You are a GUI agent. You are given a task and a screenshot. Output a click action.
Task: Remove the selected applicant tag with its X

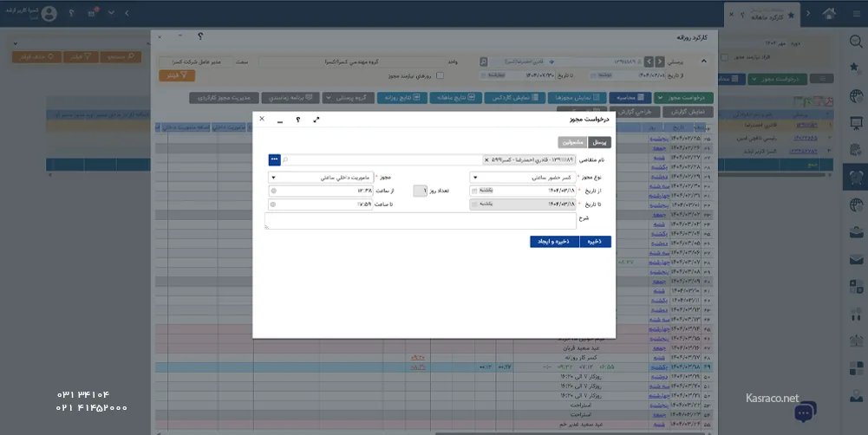click(x=486, y=160)
